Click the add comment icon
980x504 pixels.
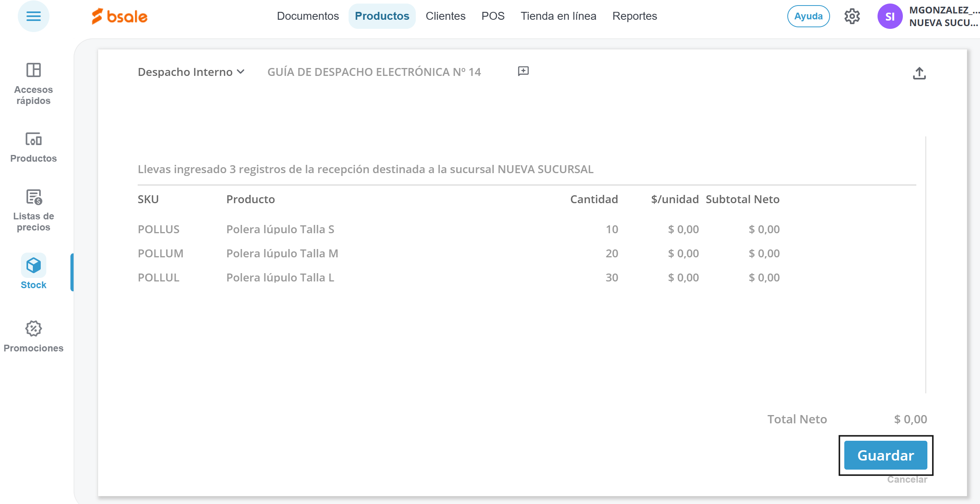click(x=523, y=71)
